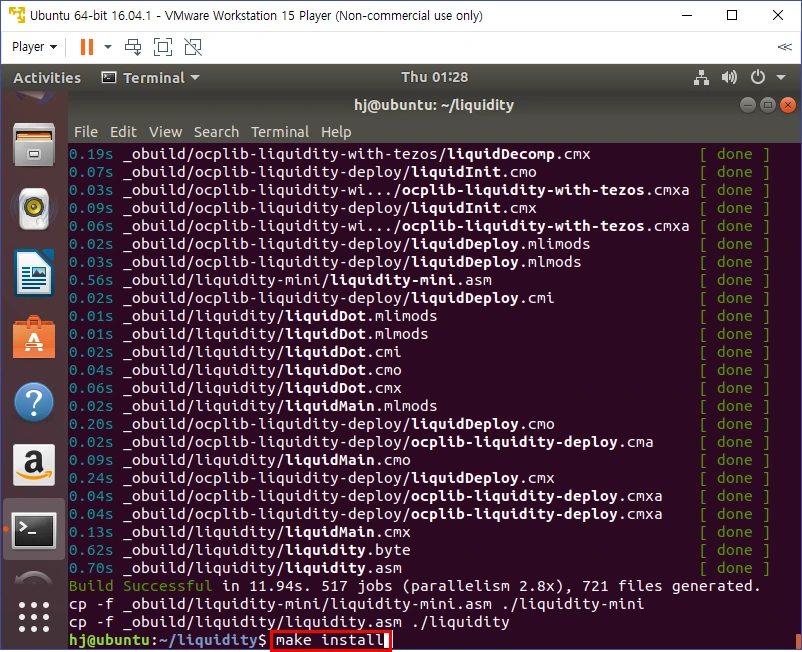Open Ubuntu Software orange bag icon

pos(34,337)
